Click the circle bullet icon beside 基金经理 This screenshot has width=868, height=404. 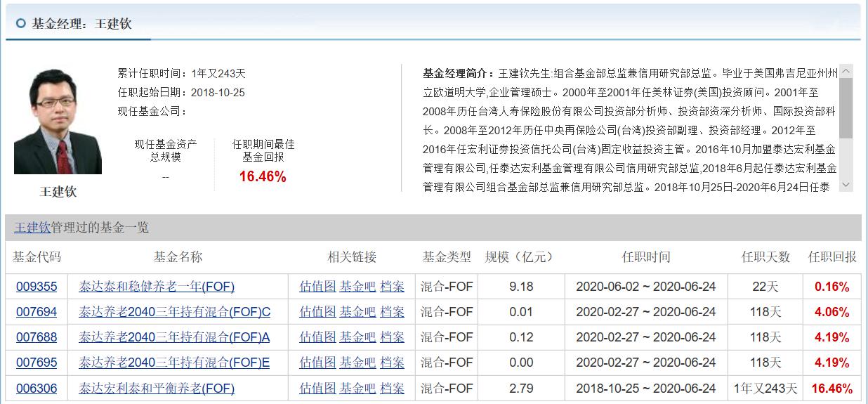[20, 23]
